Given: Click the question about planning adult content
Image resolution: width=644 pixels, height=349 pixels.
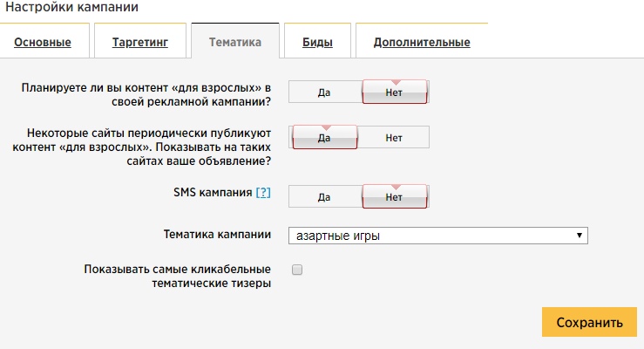Looking at the screenshot, I should (x=146, y=94).
